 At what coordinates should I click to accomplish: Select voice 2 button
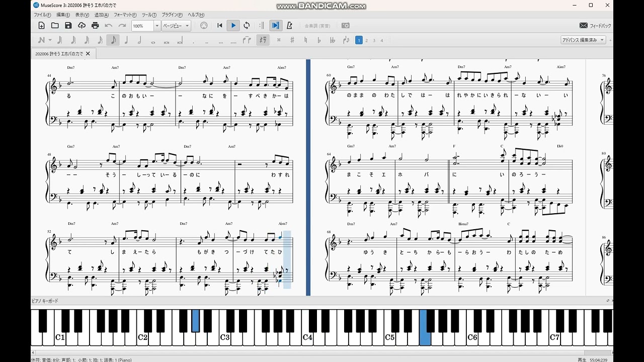click(x=366, y=40)
